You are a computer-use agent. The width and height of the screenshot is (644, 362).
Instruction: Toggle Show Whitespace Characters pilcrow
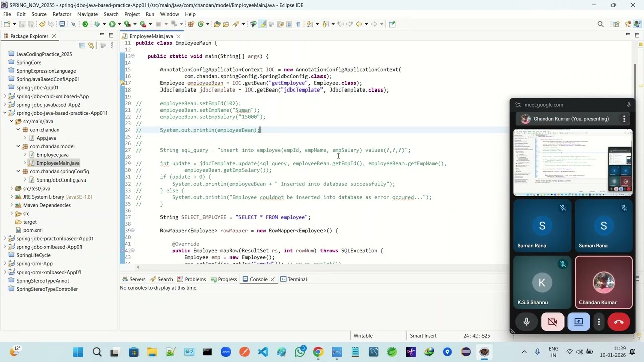(298, 24)
